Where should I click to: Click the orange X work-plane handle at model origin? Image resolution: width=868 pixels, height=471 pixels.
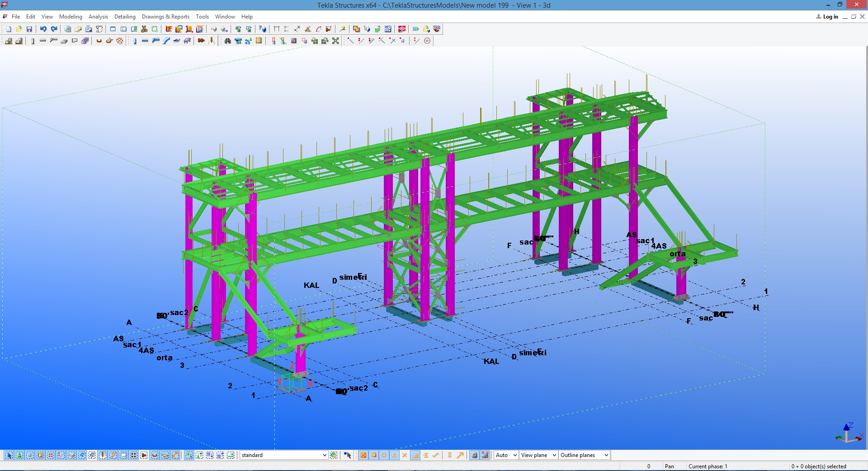[x=310, y=384]
